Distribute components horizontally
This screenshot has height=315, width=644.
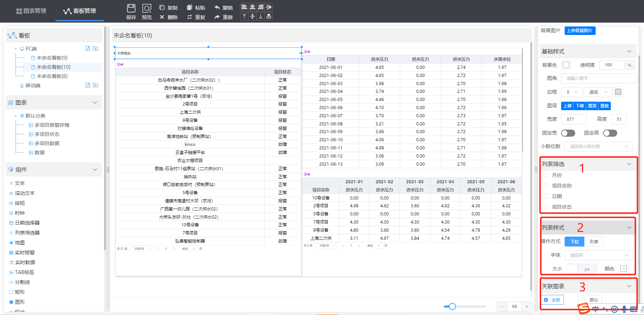pos(269,7)
